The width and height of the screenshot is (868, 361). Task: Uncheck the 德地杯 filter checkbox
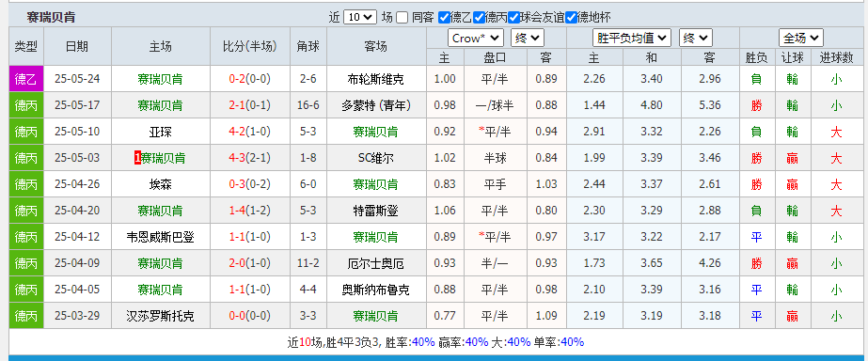[x=571, y=17]
